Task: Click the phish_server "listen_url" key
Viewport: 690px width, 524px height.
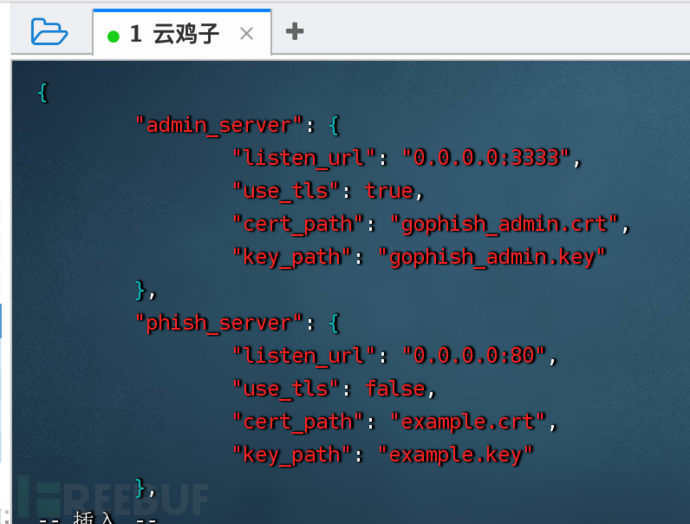Action: [304, 355]
